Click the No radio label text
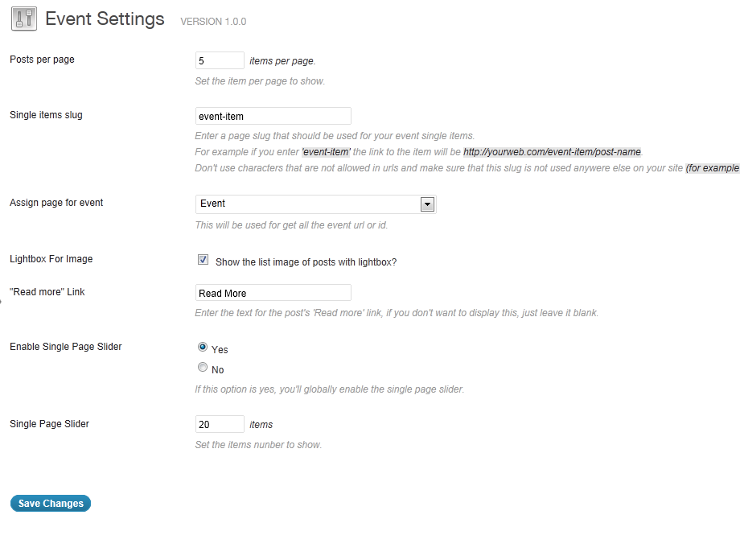740x560 pixels. point(217,370)
